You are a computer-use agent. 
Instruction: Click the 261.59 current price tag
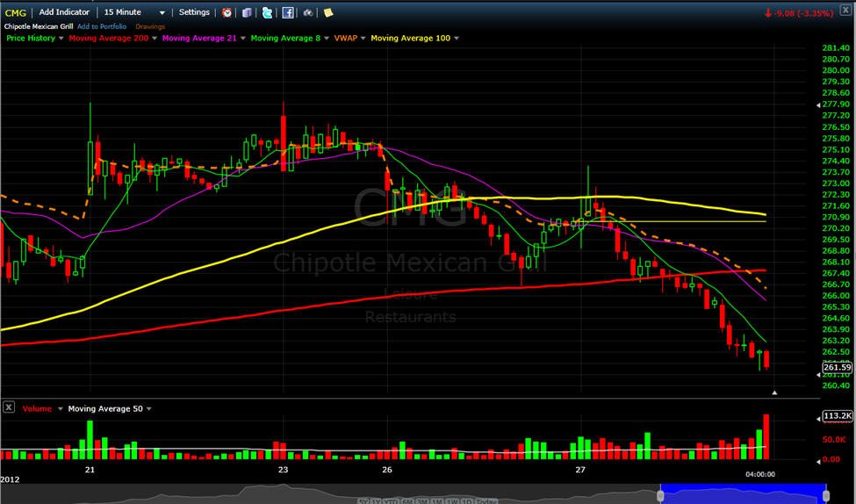(837, 368)
